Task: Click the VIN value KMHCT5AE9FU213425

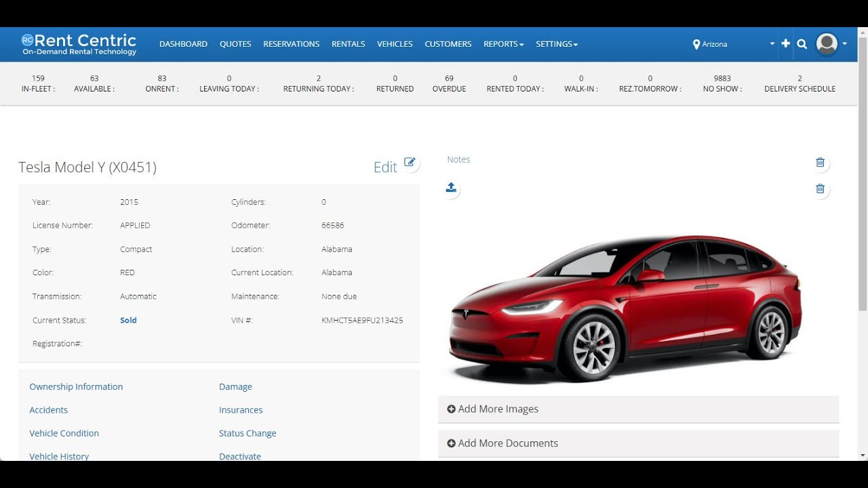Action: point(362,321)
